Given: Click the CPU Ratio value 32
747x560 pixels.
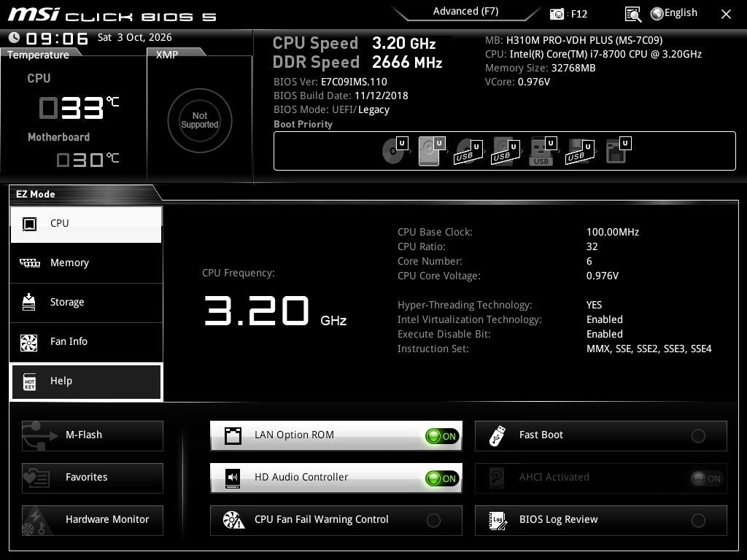Looking at the screenshot, I should (x=592, y=246).
